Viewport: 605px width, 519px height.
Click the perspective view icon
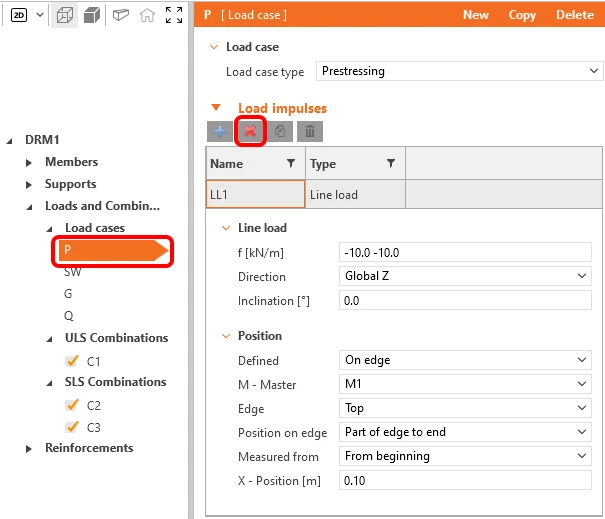(121, 15)
